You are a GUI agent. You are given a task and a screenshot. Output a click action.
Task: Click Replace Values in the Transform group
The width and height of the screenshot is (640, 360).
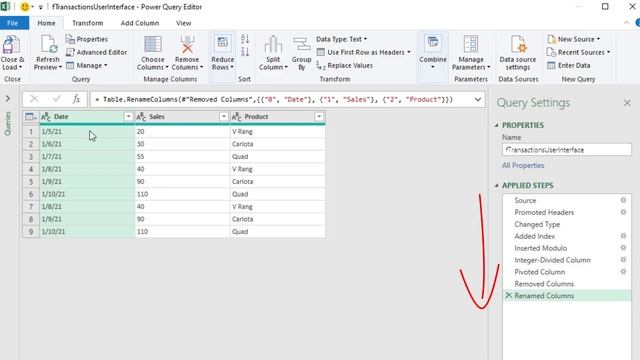click(x=345, y=65)
